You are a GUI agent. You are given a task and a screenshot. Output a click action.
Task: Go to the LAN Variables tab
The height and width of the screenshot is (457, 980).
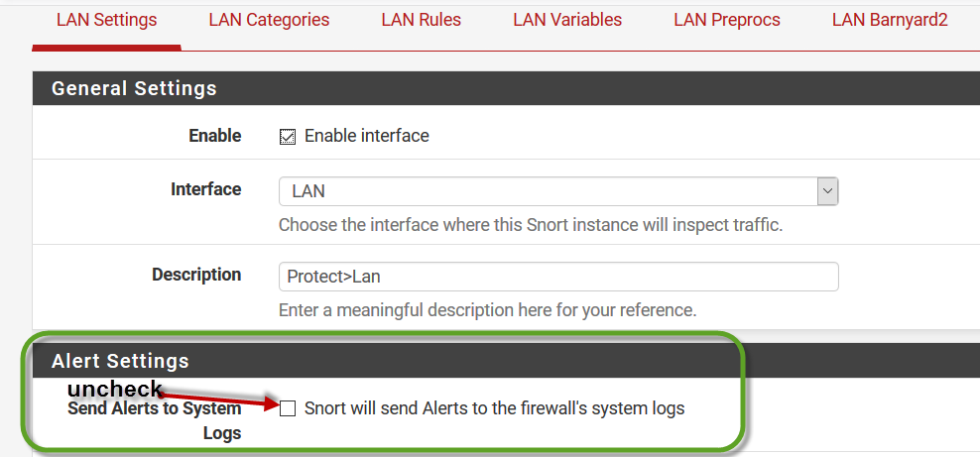coord(567,20)
